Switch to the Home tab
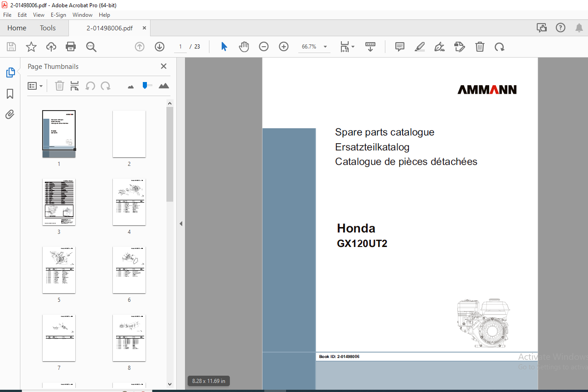 point(17,28)
